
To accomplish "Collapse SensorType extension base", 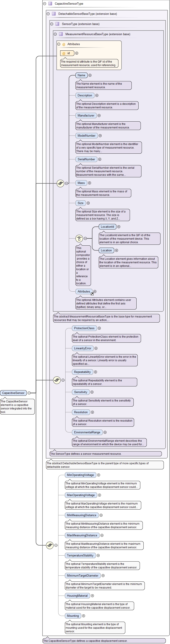I will coord(52,24).
